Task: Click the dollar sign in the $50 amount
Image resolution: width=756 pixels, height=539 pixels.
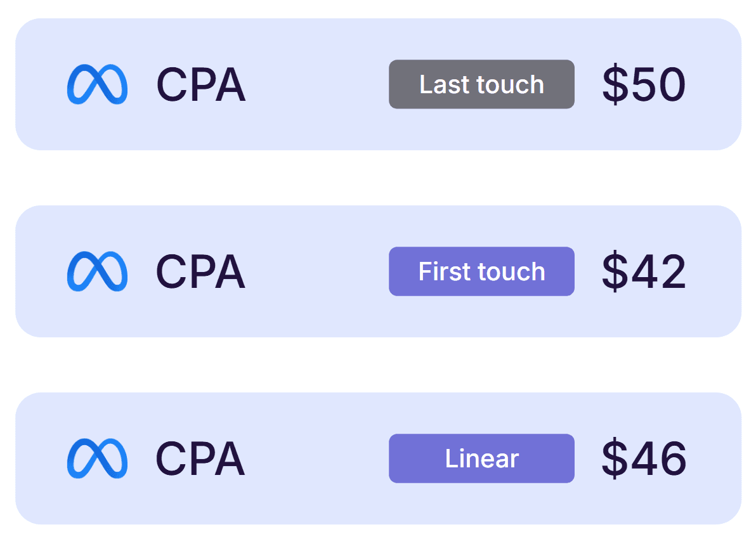Action: pos(613,84)
